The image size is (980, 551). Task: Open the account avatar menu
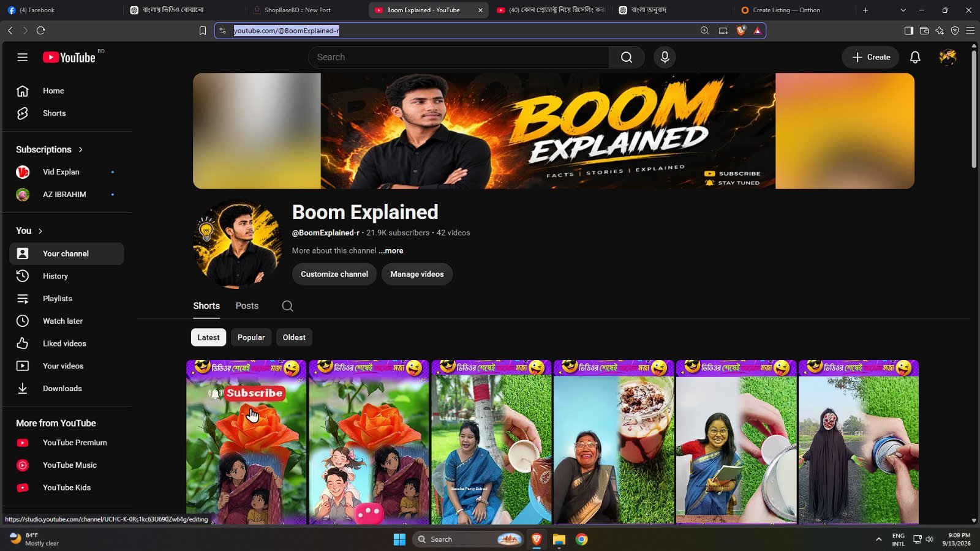948,57
